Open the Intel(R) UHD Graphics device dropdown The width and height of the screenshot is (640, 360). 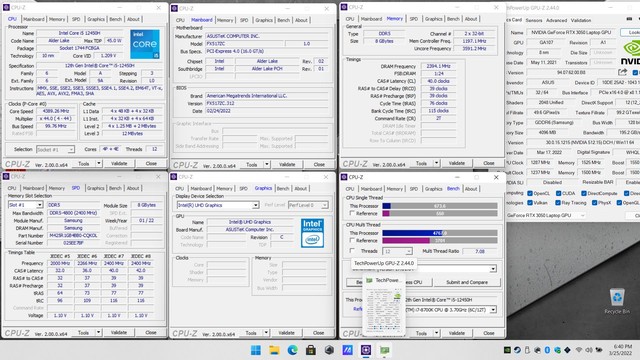click(x=218, y=205)
